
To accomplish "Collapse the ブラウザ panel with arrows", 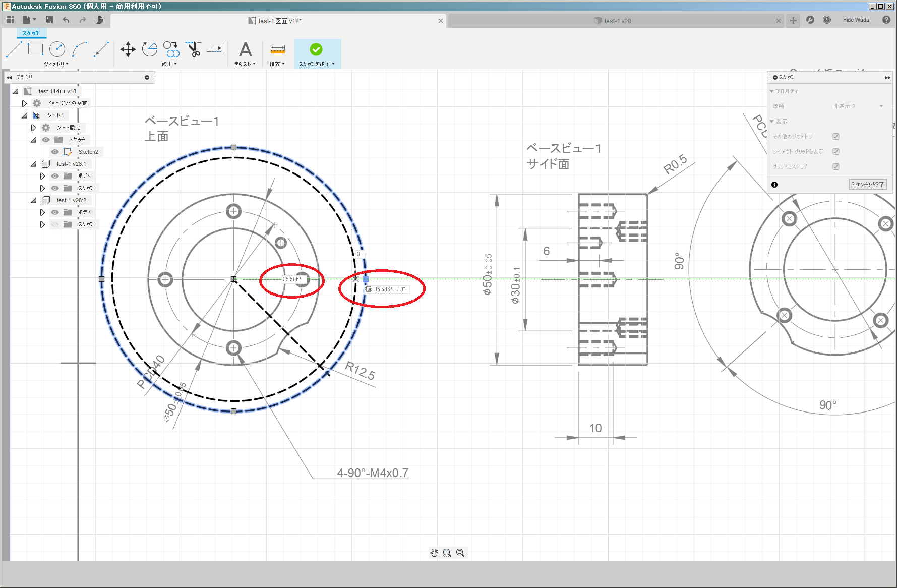I will [9, 77].
